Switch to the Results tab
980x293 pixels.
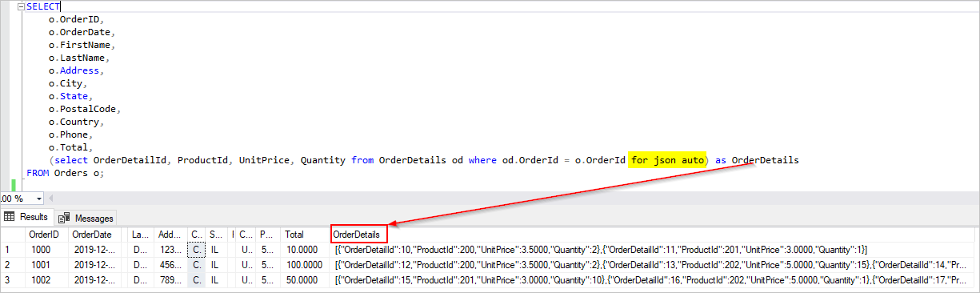tap(27, 217)
